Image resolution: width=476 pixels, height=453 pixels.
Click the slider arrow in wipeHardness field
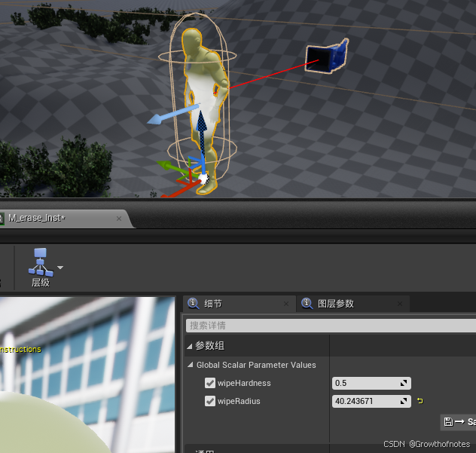click(404, 383)
